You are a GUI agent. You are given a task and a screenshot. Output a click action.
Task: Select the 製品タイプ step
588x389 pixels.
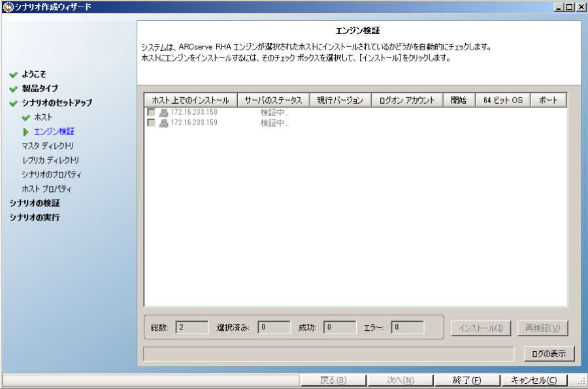[40, 89]
